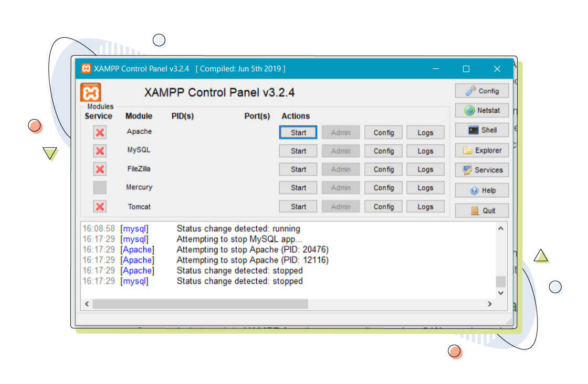Click the FileZilla module name
The image size is (588, 384).
click(139, 169)
